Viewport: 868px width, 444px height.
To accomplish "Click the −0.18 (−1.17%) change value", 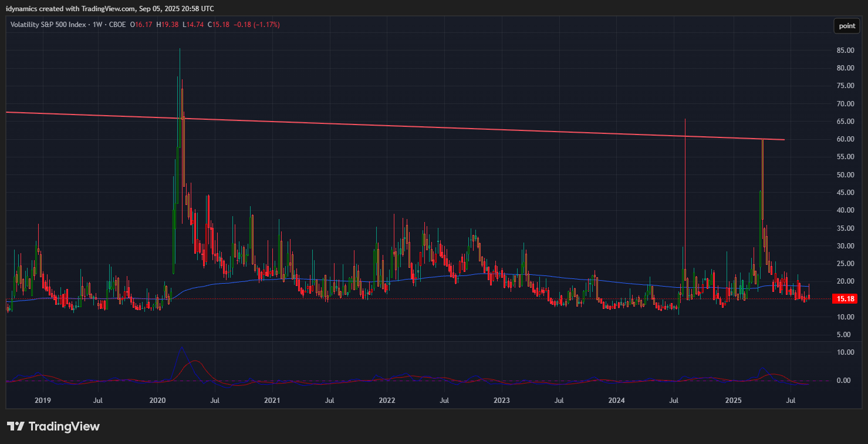I will pyautogui.click(x=256, y=25).
